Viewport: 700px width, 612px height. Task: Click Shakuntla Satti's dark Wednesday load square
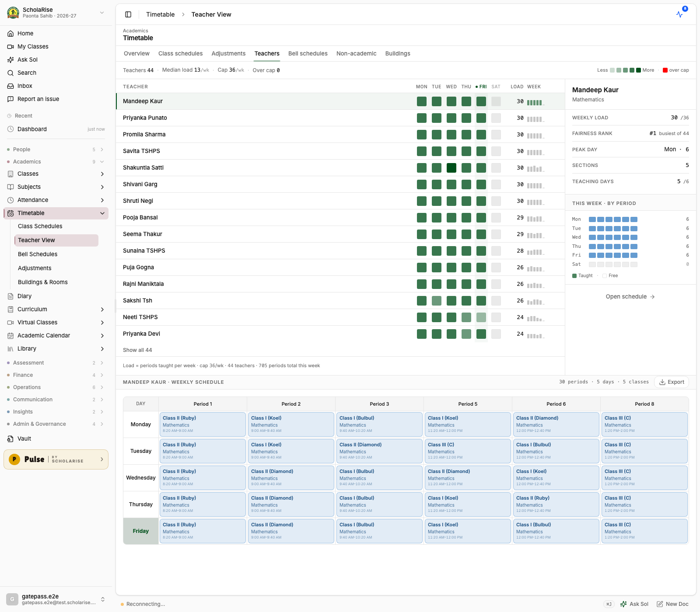pos(451,168)
